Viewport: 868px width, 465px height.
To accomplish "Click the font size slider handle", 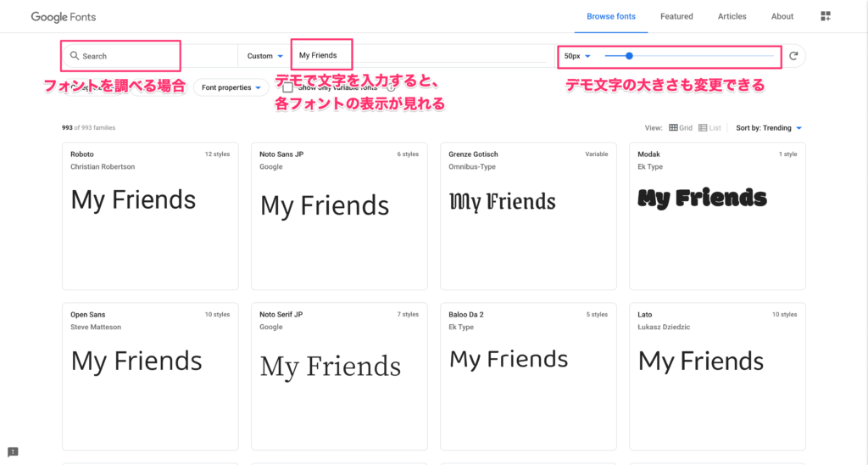I will coord(629,56).
